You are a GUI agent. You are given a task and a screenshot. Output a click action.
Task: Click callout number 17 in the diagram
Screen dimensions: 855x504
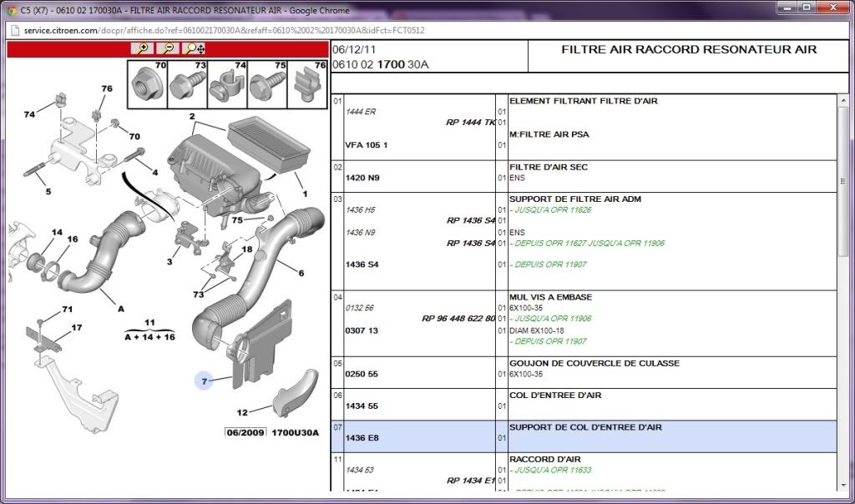77,328
